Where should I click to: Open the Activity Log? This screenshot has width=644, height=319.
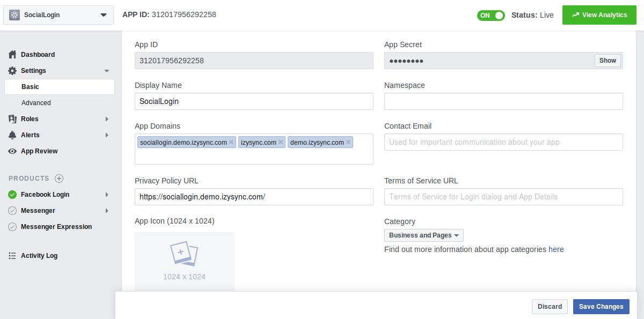coord(39,256)
